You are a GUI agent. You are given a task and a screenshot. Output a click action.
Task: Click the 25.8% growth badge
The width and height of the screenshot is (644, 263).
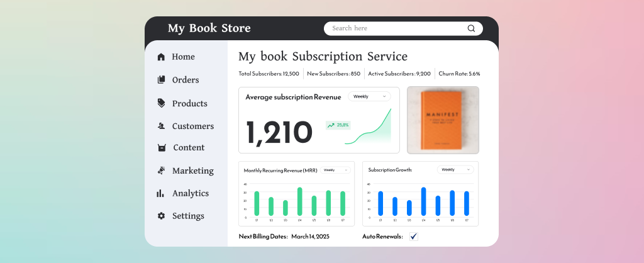click(x=338, y=125)
